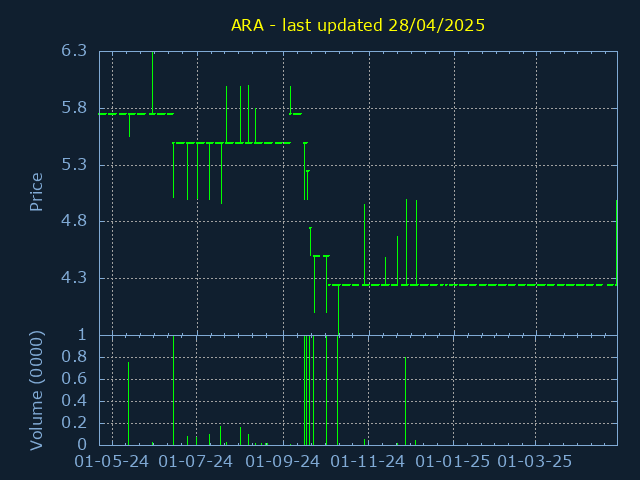The image size is (640, 480).
Task: Click the chart title 'ARA - last updated 28/04/2025'
Action: [x=358, y=25]
